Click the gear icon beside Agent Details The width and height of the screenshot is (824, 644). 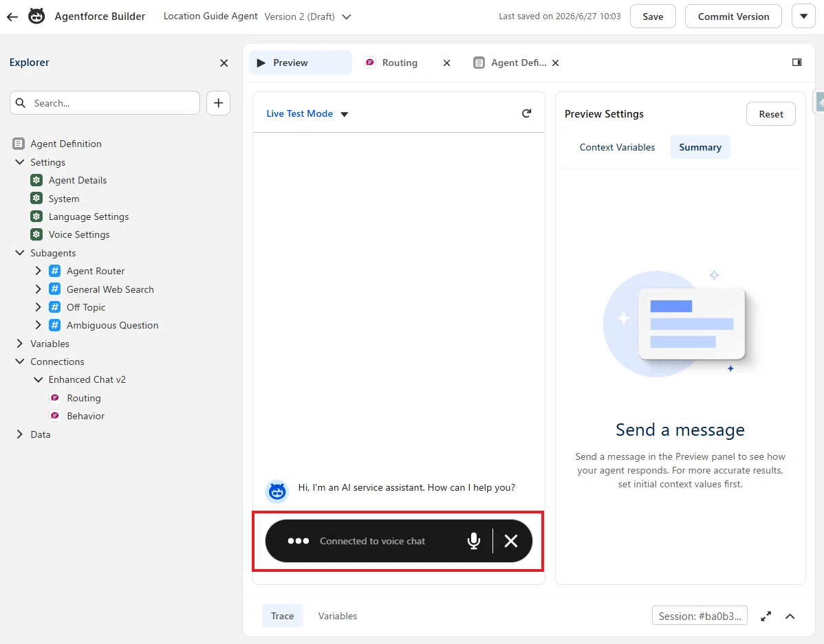[36, 180]
